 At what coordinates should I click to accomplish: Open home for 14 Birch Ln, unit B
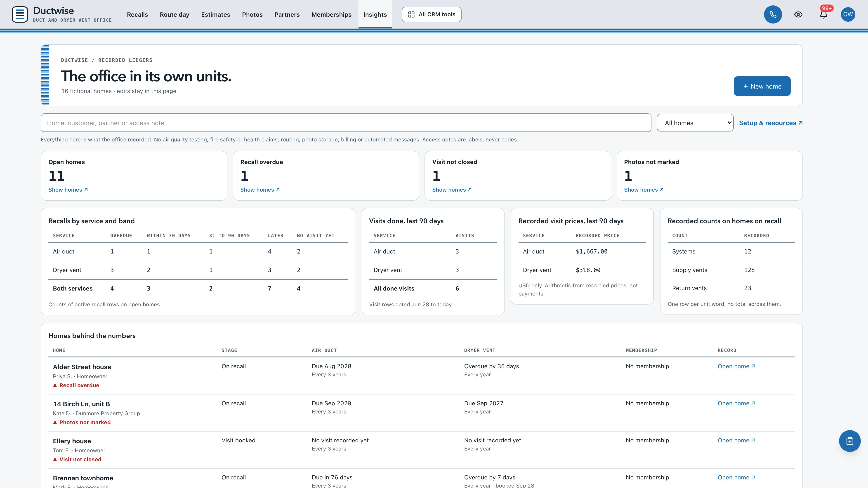pyautogui.click(x=736, y=403)
